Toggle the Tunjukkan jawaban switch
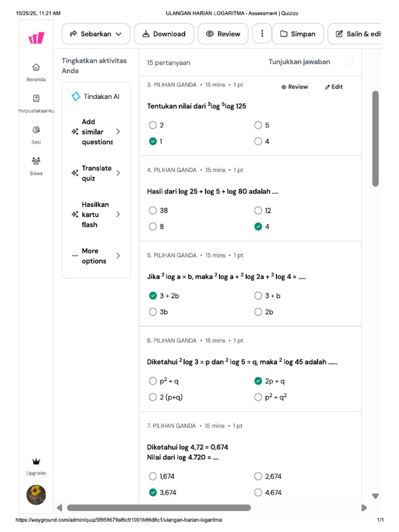Viewport: 399px width, 532px height. click(349, 62)
